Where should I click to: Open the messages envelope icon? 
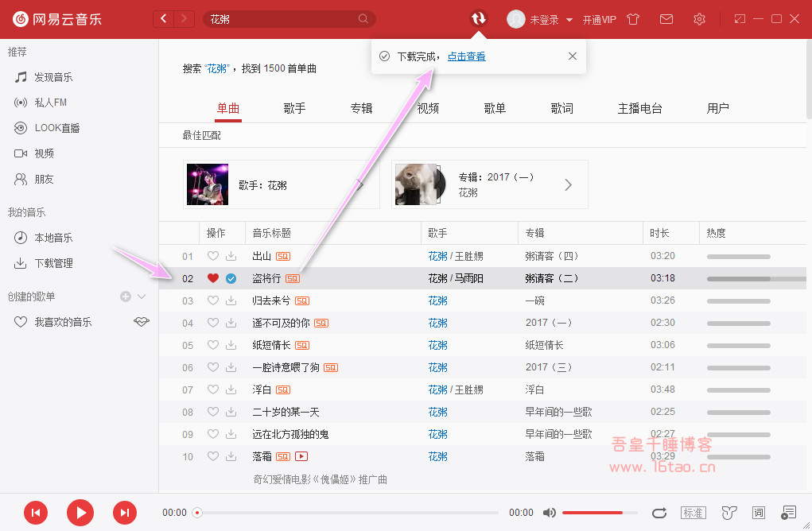[666, 19]
